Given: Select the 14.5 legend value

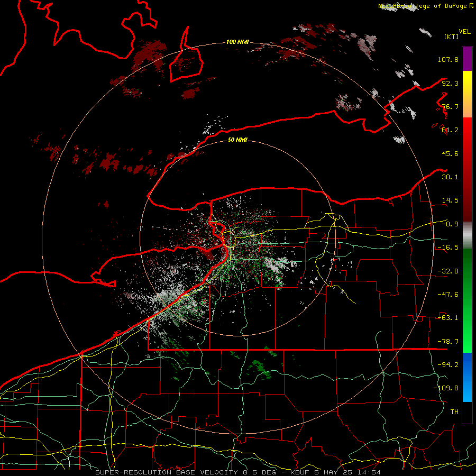Looking at the screenshot, I should 450,200.
